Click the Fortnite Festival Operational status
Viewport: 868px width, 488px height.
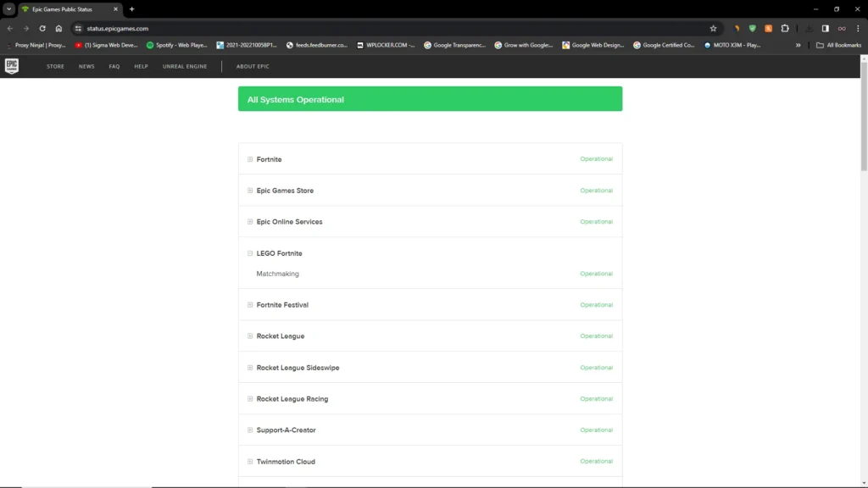coord(596,305)
